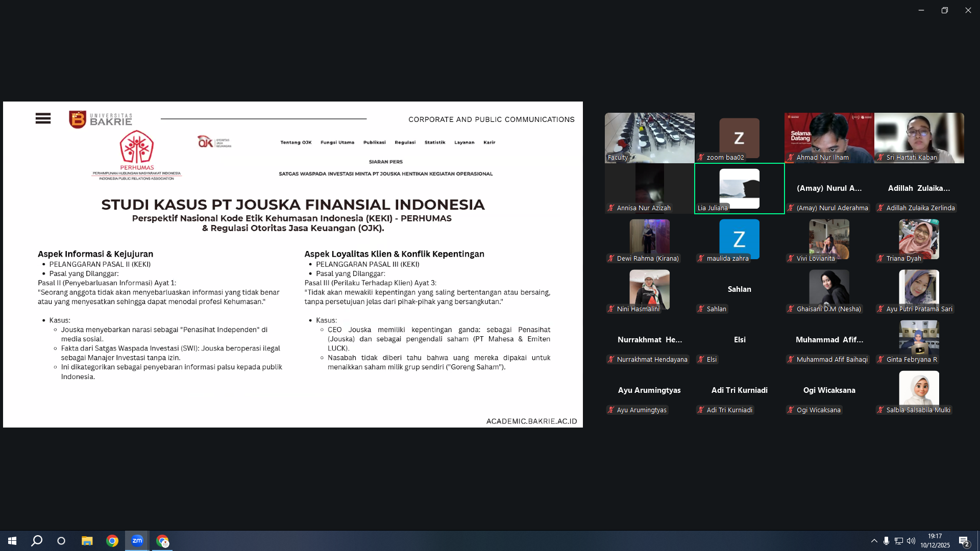Click the Ayu Arumingtyas name label
The width and height of the screenshot is (980, 551).
click(x=642, y=410)
